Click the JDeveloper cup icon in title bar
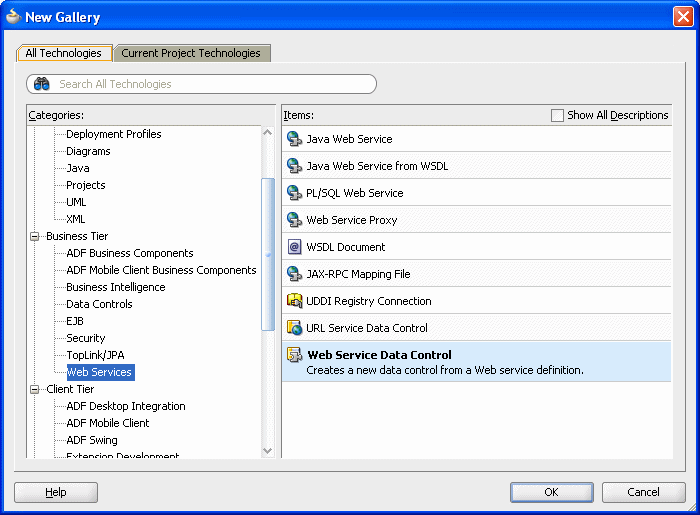Screen dimensions: 700x515 pyautogui.click(x=13, y=17)
